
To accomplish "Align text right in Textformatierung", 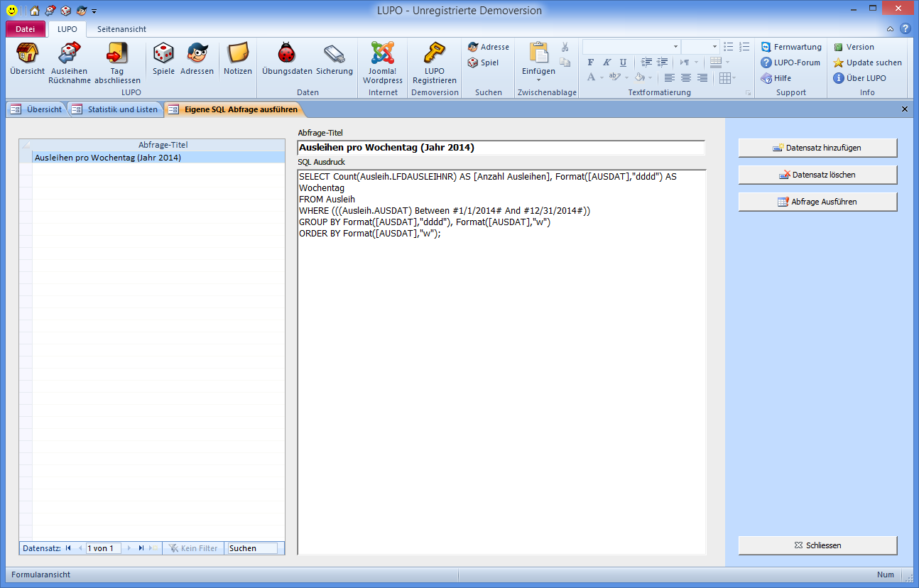I will pyautogui.click(x=702, y=78).
